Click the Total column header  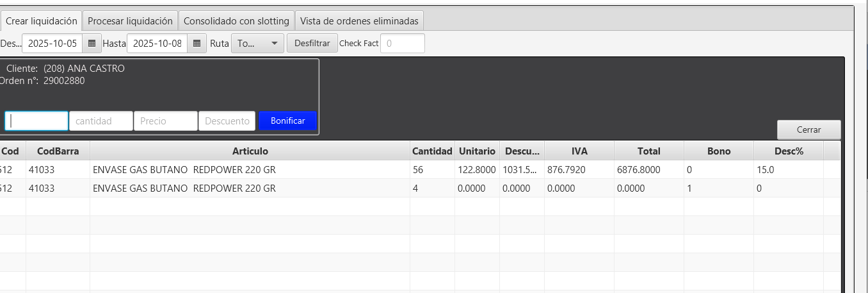pyautogui.click(x=648, y=151)
